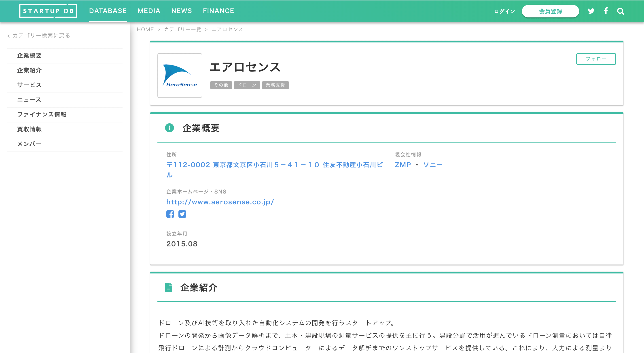Click the ZMP parent company link

[x=403, y=164]
